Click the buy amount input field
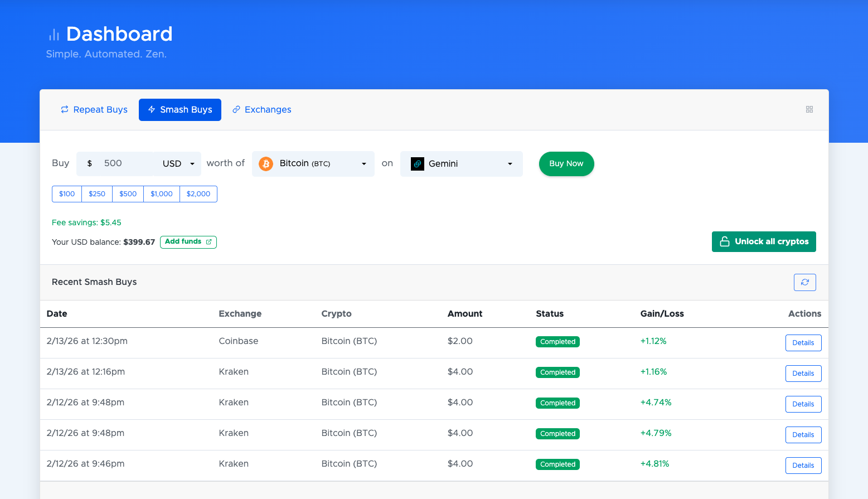The image size is (868, 499). (x=125, y=163)
